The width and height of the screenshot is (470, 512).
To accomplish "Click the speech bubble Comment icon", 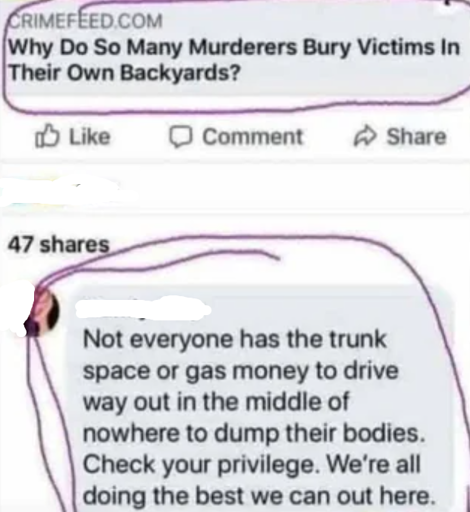I will [180, 137].
